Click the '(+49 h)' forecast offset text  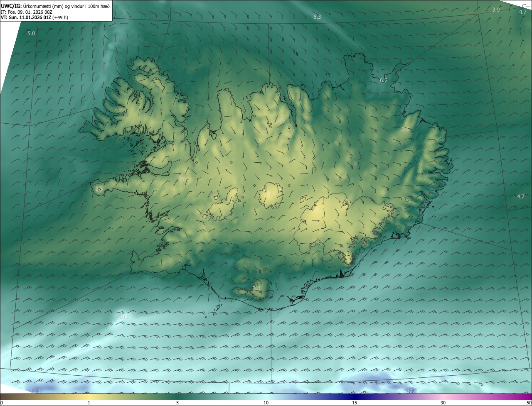60,17
